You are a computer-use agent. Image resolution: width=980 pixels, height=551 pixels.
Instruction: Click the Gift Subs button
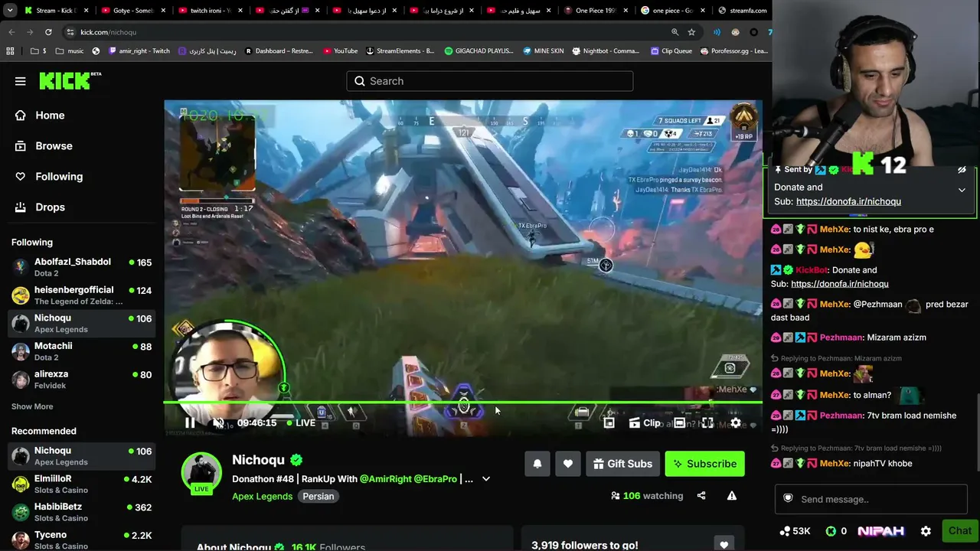point(623,464)
